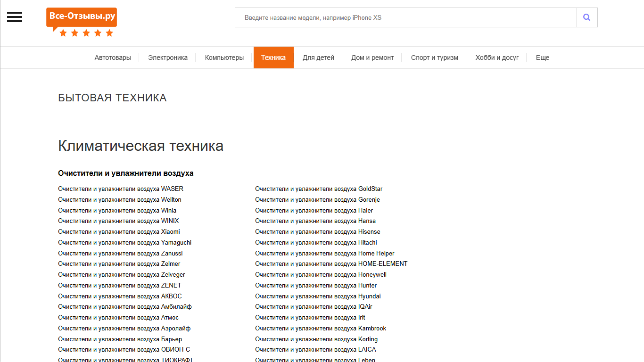The height and width of the screenshot is (362, 644).
Task: Open the air purifiers Атмос link
Action: (x=118, y=317)
